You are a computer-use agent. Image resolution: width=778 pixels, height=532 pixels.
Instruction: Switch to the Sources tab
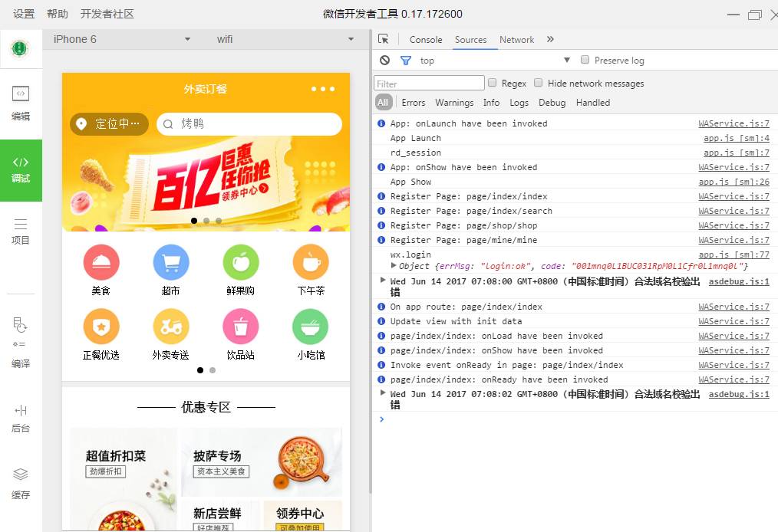pos(470,40)
